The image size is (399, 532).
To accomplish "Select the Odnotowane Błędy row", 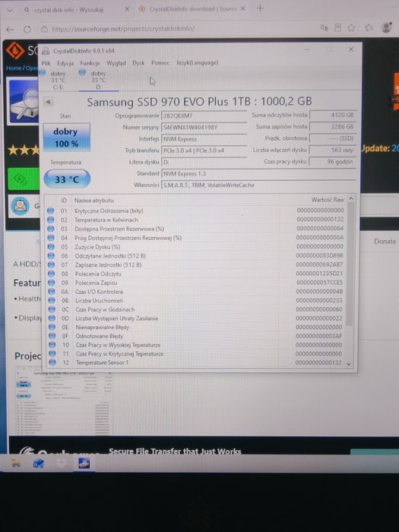I will click(196, 336).
